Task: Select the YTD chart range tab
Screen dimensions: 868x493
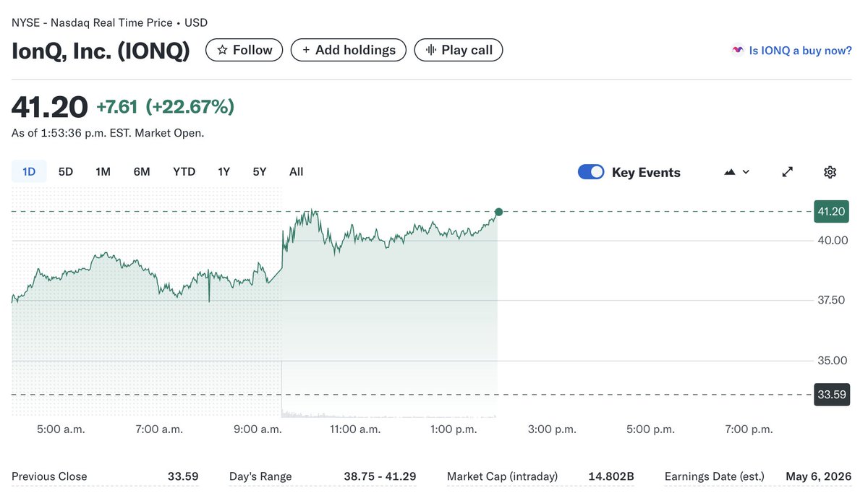Action: point(184,171)
